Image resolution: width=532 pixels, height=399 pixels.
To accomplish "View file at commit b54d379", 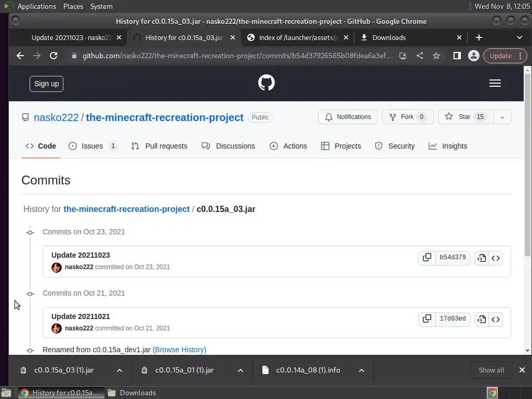I will (482, 258).
